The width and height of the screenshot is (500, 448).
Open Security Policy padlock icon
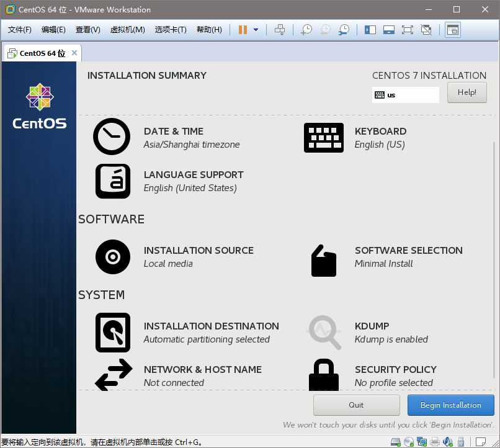(x=324, y=375)
